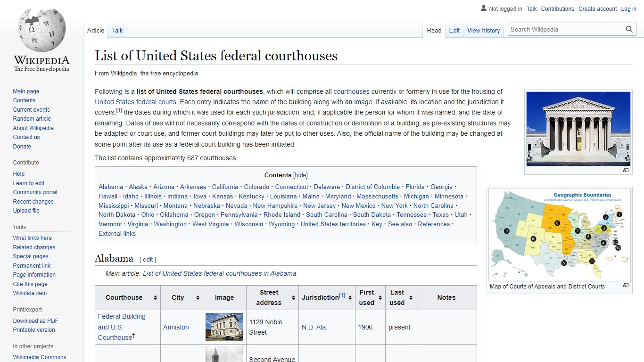Jump to New York in Contents
Viewport: 644px width, 362px height.
[394, 206]
